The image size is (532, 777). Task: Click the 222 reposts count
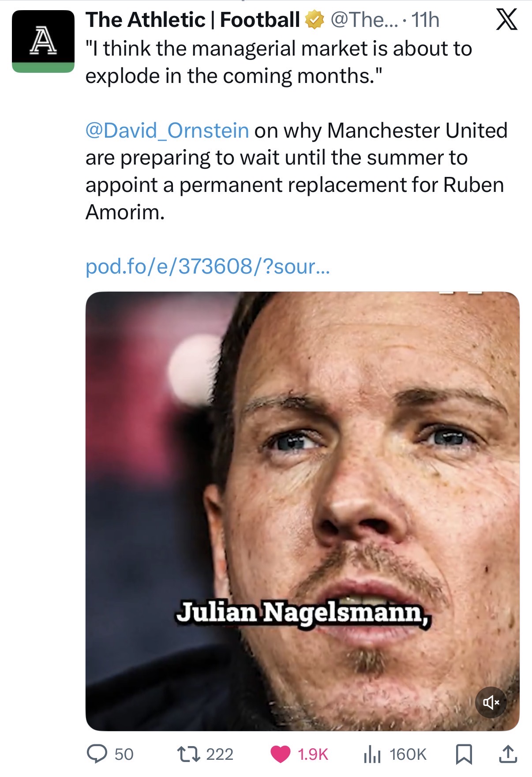click(x=220, y=754)
